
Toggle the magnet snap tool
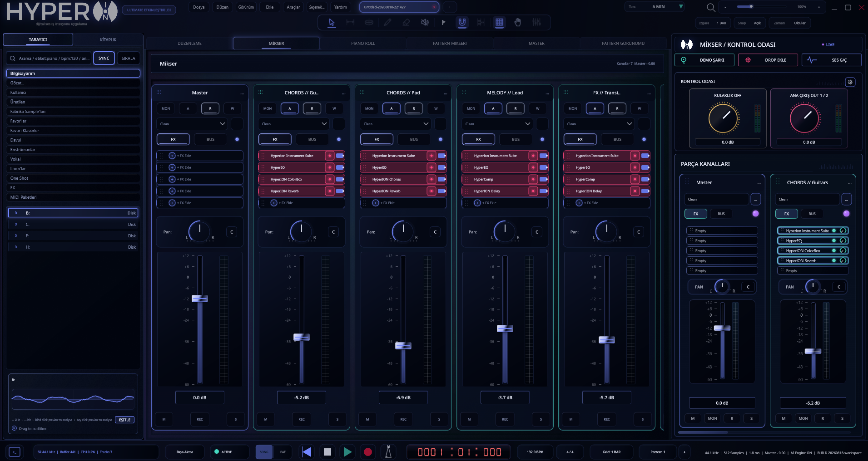462,22
